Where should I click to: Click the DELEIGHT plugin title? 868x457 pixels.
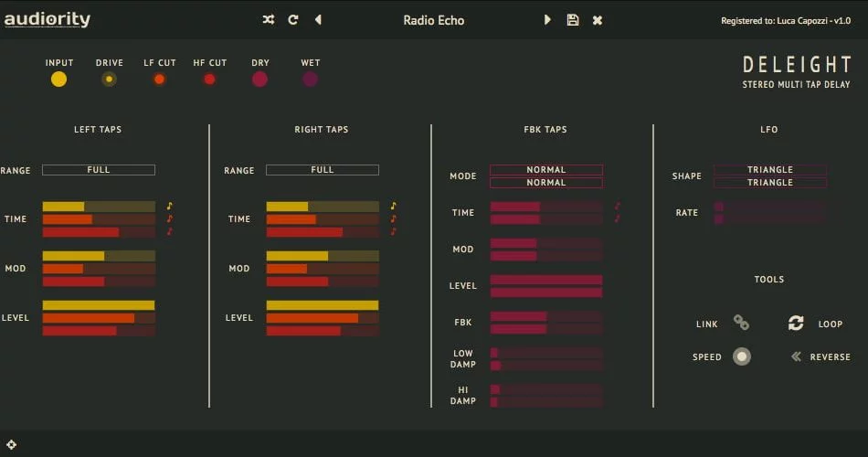[x=797, y=65]
